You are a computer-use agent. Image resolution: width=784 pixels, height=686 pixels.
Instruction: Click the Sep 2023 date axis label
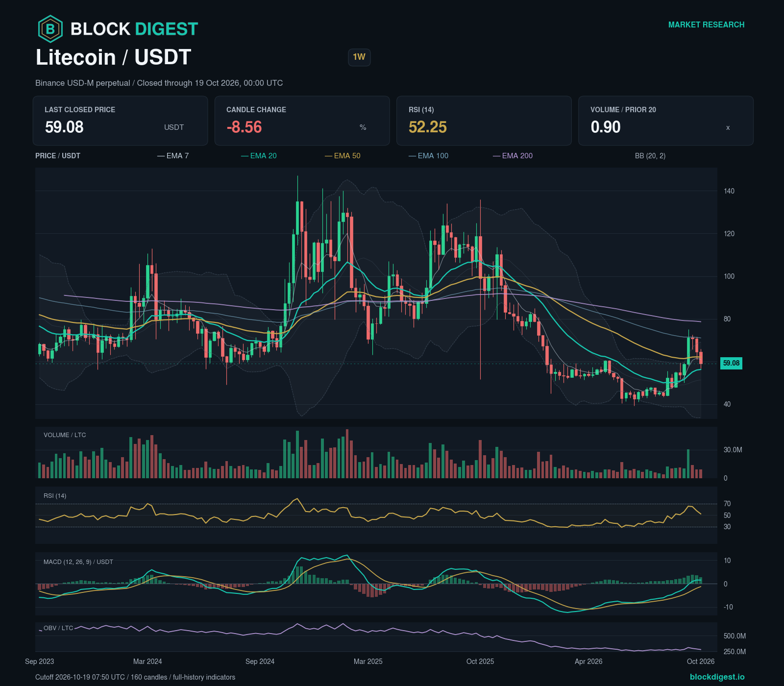[x=40, y=661]
